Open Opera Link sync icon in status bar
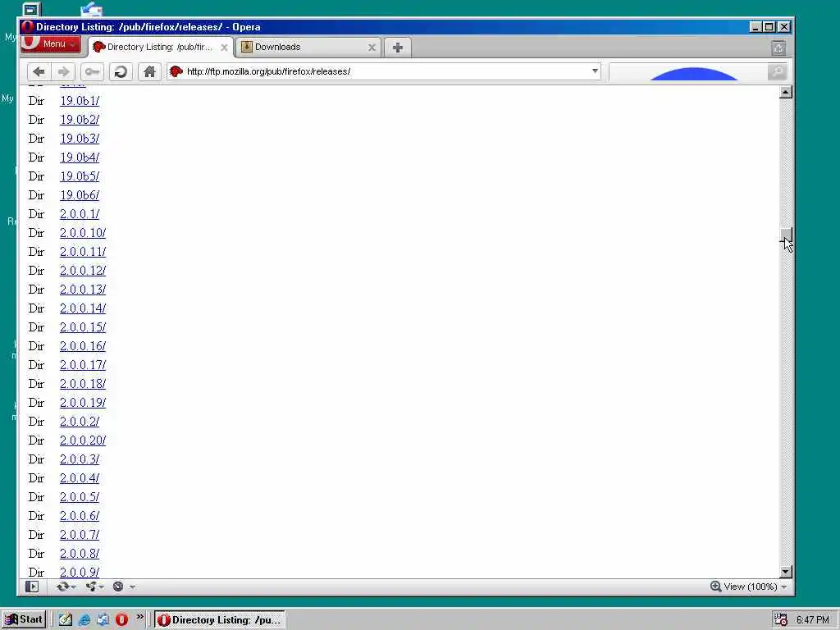This screenshot has height=630, width=840. tap(63, 587)
